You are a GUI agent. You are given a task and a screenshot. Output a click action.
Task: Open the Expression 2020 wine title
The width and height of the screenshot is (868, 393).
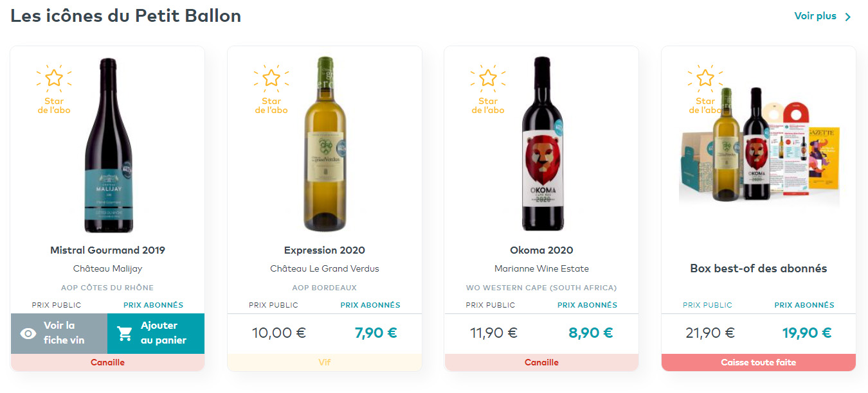pos(325,250)
